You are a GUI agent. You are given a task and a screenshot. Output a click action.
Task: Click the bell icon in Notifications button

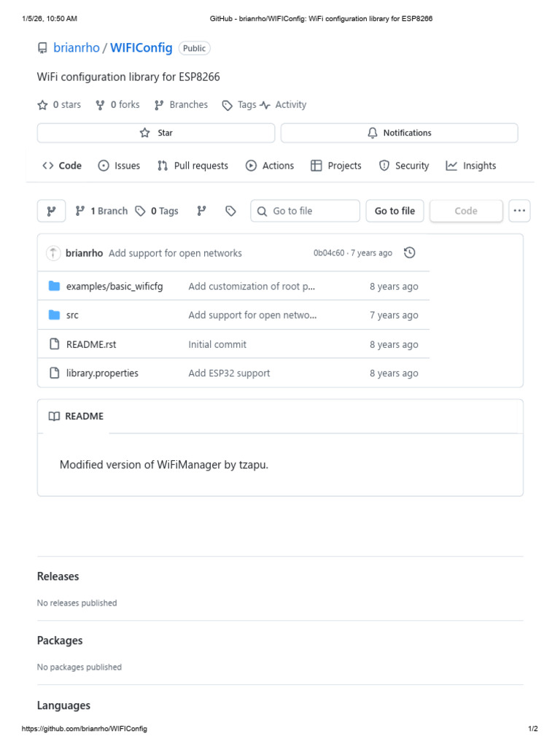pyautogui.click(x=373, y=133)
